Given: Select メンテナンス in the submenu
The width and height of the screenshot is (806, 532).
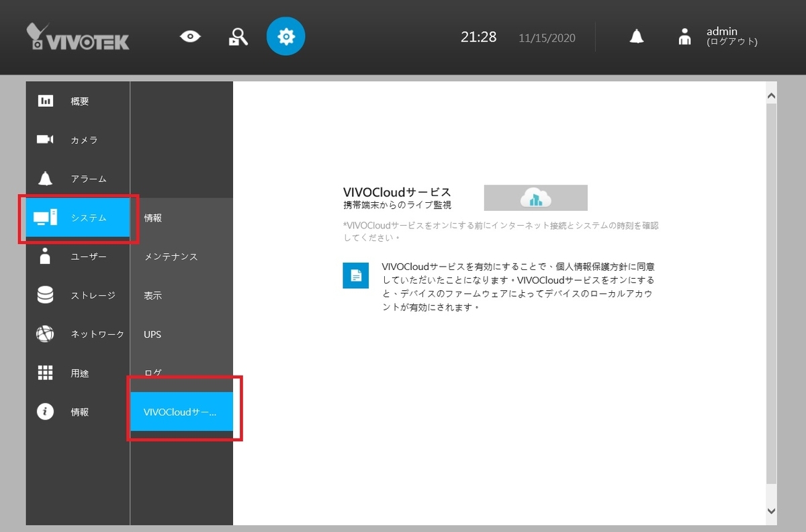Looking at the screenshot, I should 182,257.
